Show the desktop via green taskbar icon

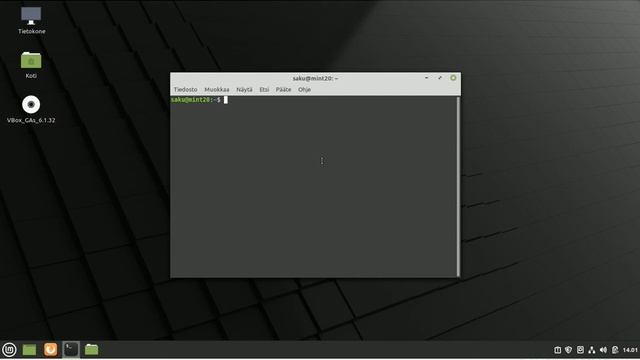[29, 350]
